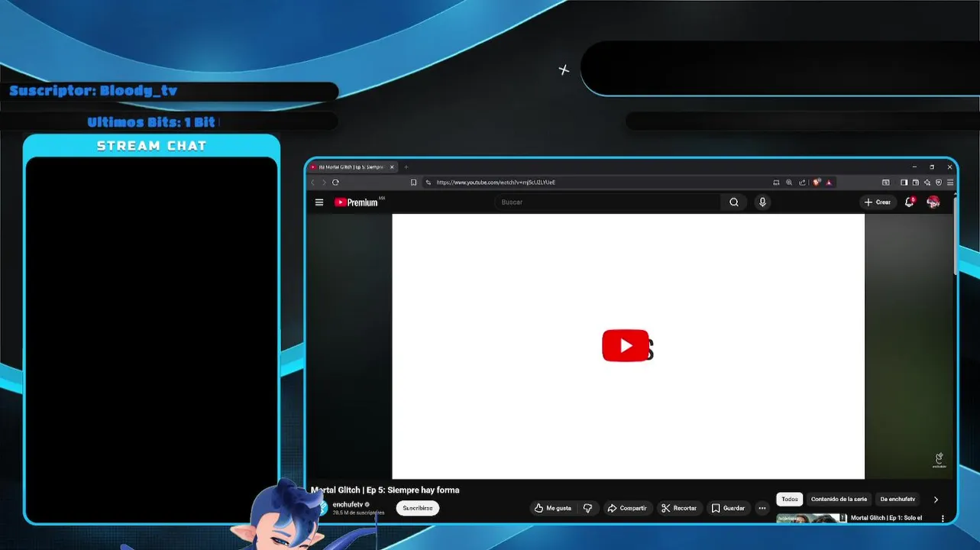Reload the page in the browser
Viewport: 980px width, 550px height.
pyautogui.click(x=335, y=183)
